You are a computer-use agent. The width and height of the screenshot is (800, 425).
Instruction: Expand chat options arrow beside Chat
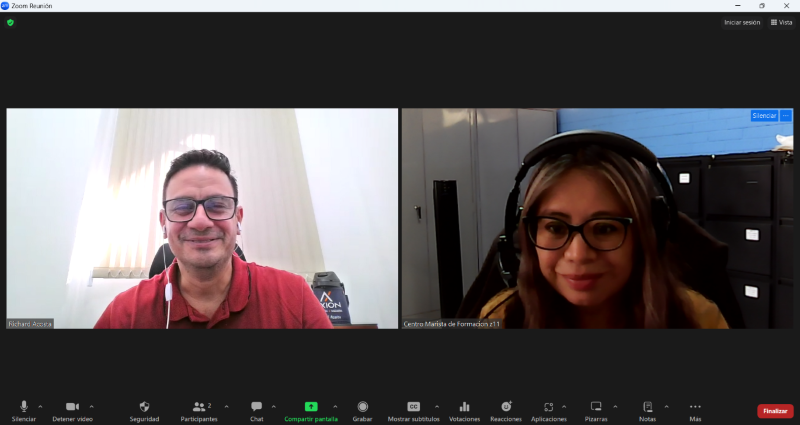(273, 407)
